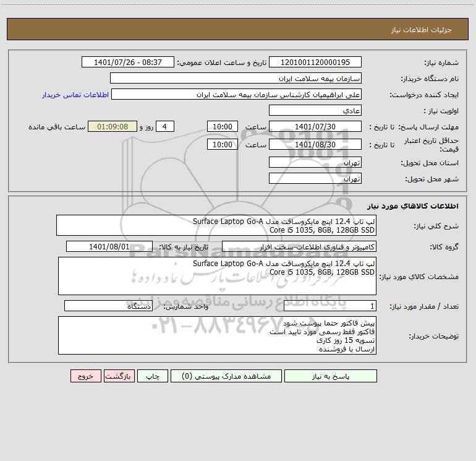Click the اطلاعات کالاهای مورد نیاز section heading
The height and width of the screenshot is (461, 476).
coord(412,206)
